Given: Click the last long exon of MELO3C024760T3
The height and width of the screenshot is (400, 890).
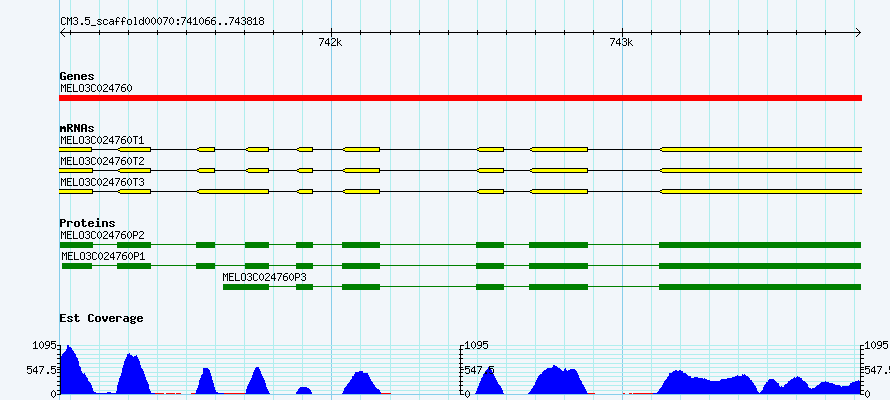Looking at the screenshot, I should (761, 192).
